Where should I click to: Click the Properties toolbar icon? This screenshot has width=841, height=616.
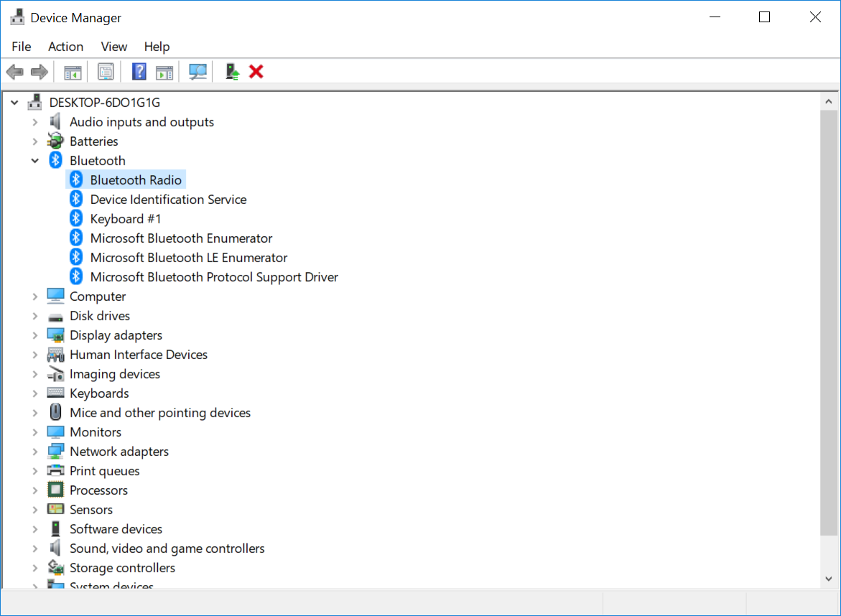tap(106, 72)
